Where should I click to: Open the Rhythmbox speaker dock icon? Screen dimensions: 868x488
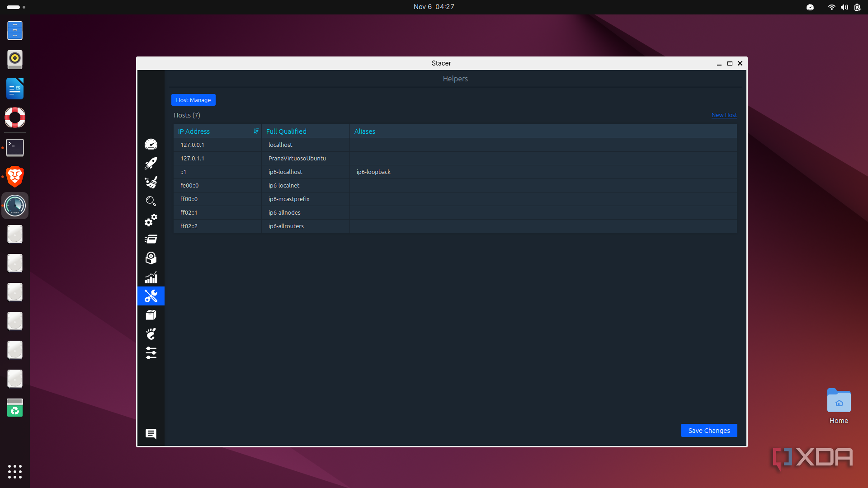pyautogui.click(x=15, y=59)
